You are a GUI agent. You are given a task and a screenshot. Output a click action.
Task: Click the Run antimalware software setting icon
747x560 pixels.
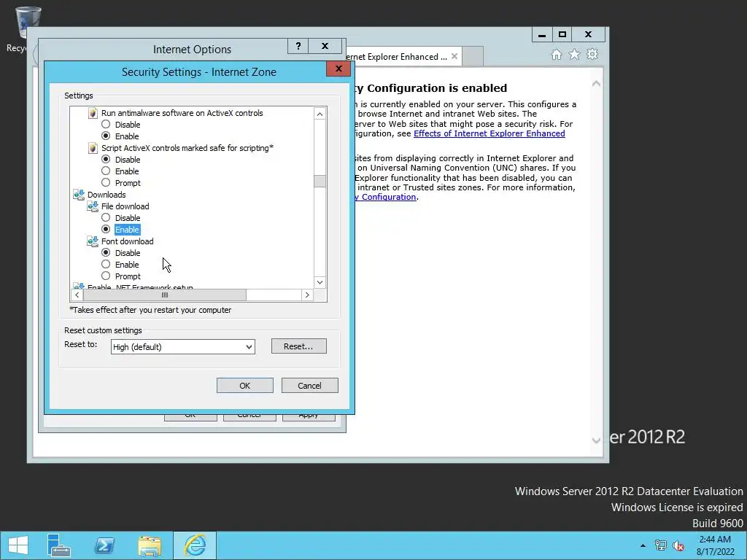click(x=93, y=113)
